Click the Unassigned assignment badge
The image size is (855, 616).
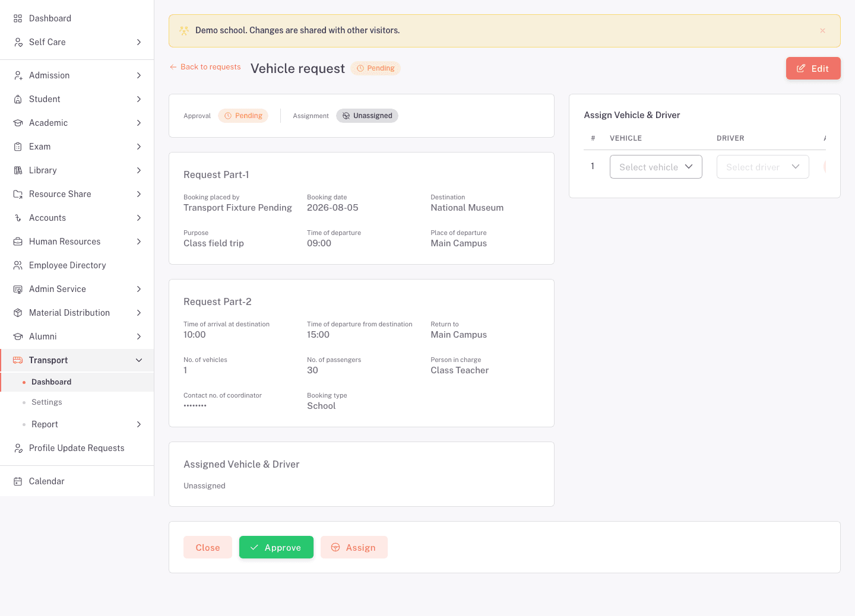(x=367, y=116)
